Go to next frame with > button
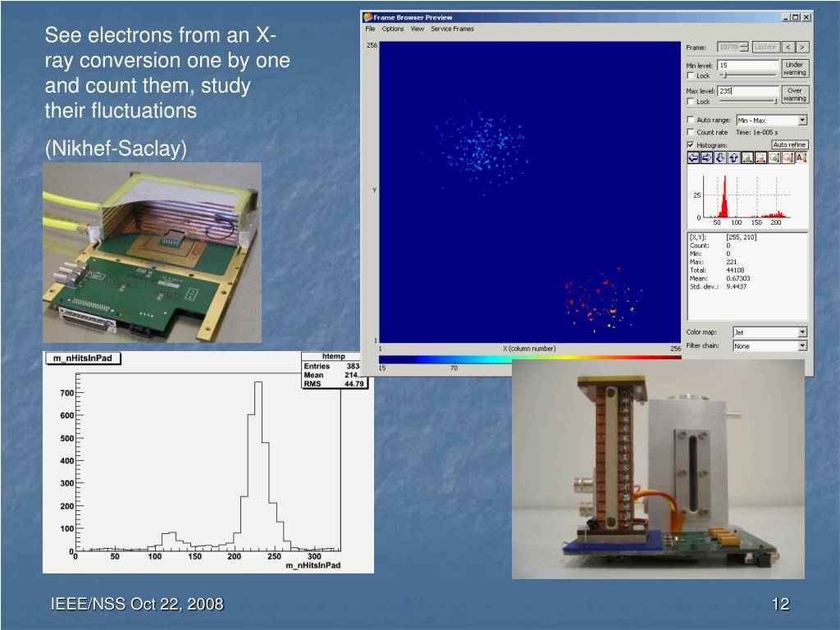 click(802, 47)
